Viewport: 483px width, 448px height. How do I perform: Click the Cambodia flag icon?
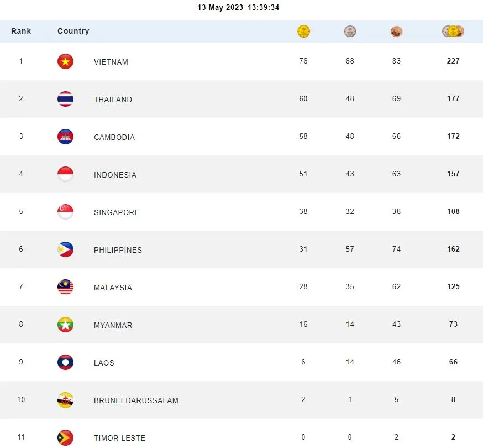coord(65,137)
